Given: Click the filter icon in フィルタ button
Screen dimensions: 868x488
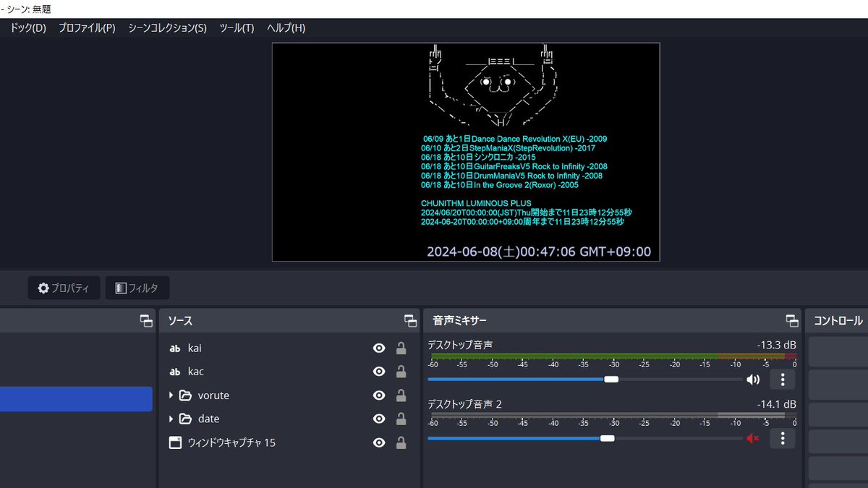Looking at the screenshot, I should pyautogui.click(x=121, y=288).
